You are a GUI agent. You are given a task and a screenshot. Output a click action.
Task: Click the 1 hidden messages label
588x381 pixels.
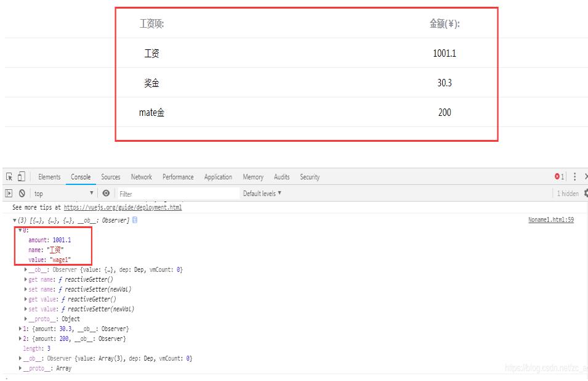[568, 194]
